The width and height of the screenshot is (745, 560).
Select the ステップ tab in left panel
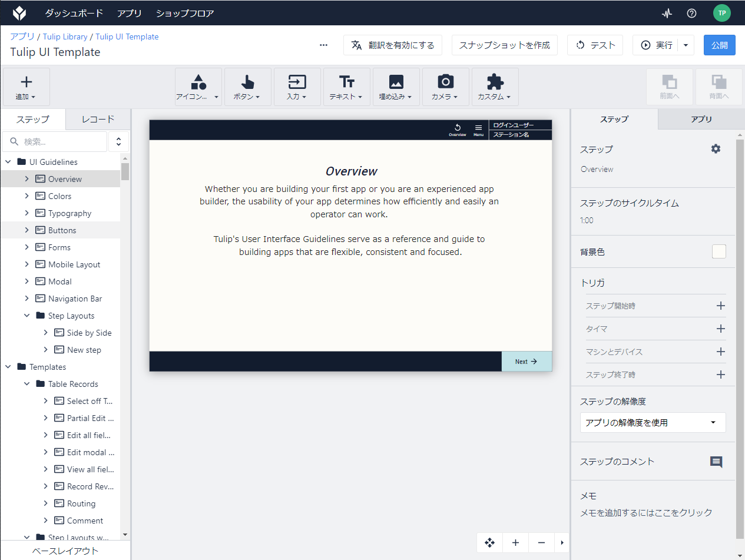pyautogui.click(x=33, y=119)
